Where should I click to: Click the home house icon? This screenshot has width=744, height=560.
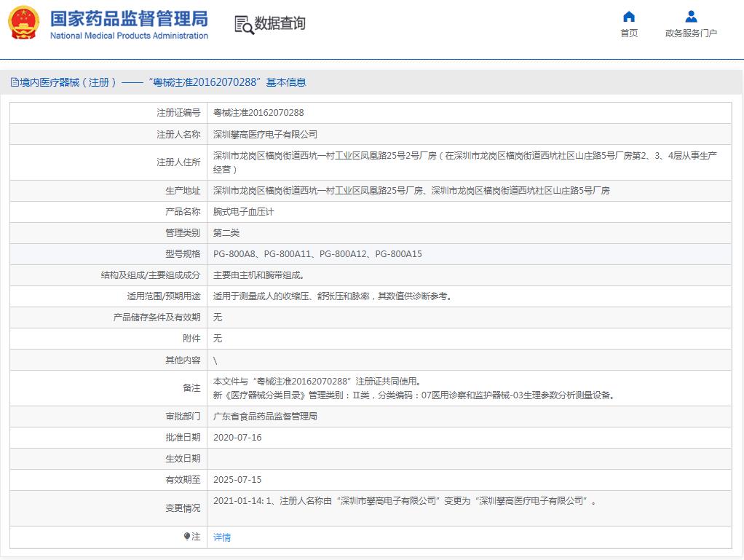(x=629, y=17)
